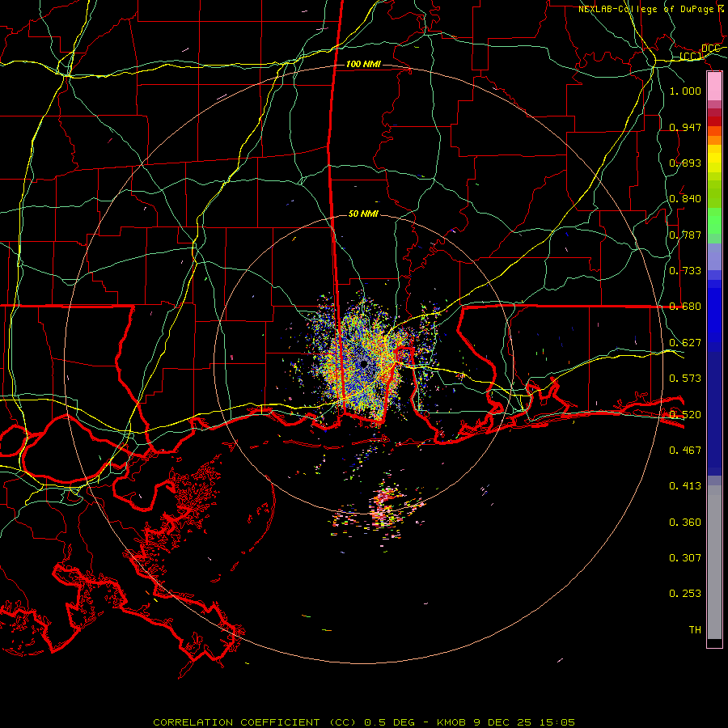Viewport: 728px width, 728px height.
Task: Pick the orange segment of the color bar
Action: 714,140
